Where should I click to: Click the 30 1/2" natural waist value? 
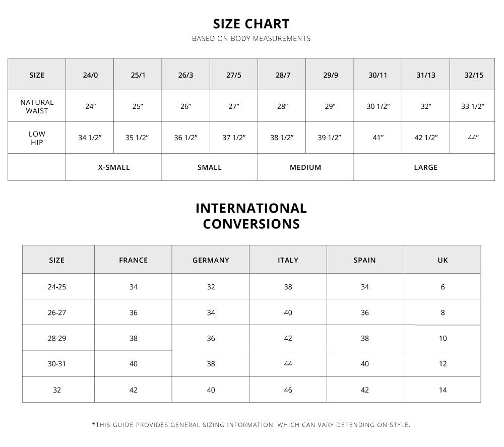click(378, 106)
